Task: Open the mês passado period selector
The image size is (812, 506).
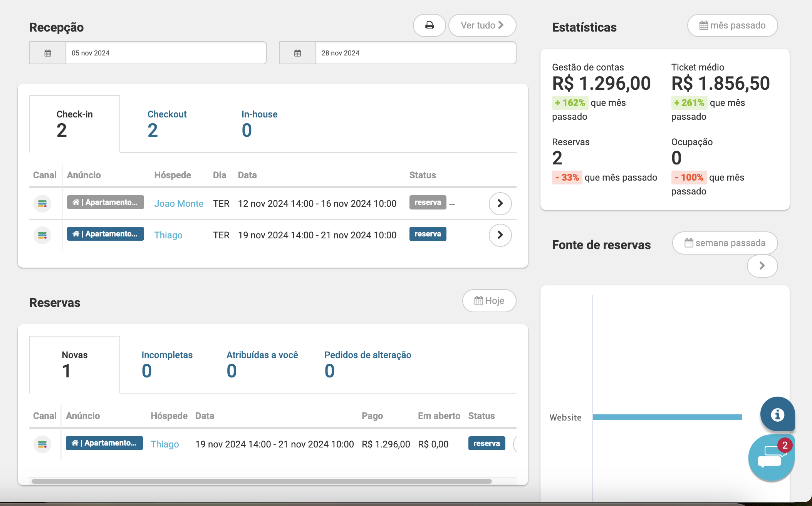Action: (732, 25)
